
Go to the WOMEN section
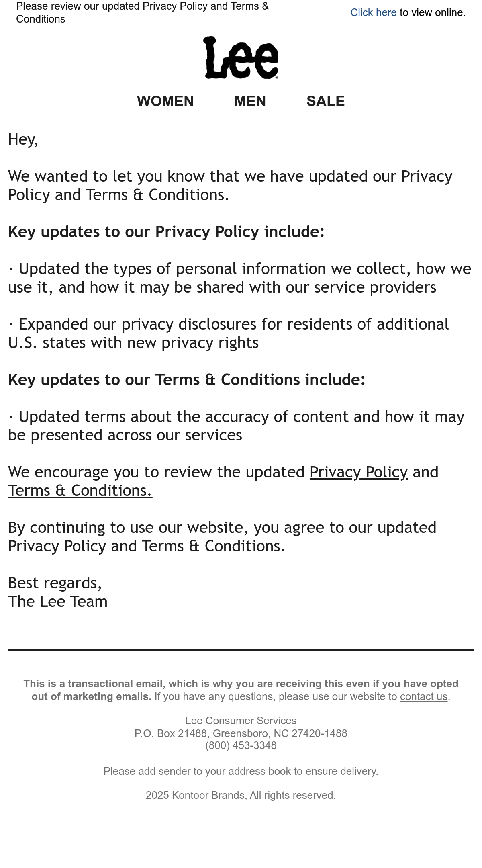pyautogui.click(x=165, y=101)
